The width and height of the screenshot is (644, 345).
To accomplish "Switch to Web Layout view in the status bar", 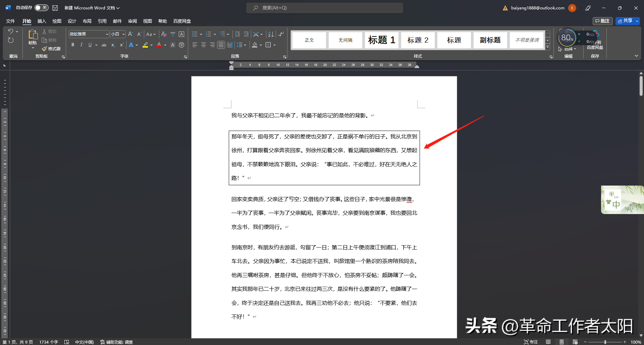I will pyautogui.click(x=575, y=342).
